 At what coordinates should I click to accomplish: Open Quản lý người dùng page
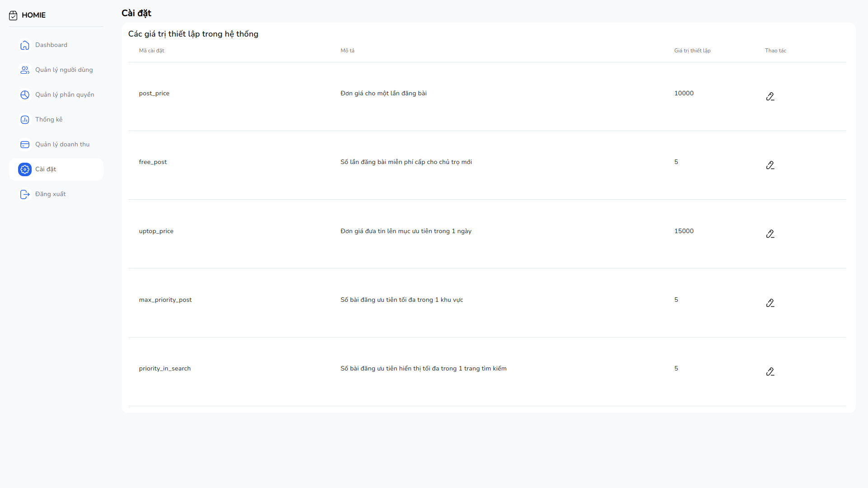click(x=64, y=70)
